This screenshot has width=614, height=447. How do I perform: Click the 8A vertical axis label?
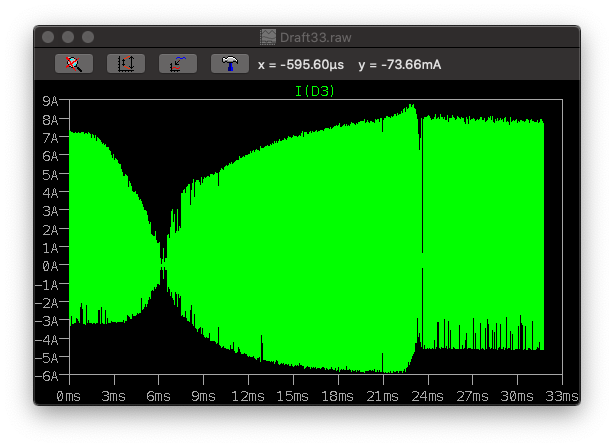[x=50, y=120]
